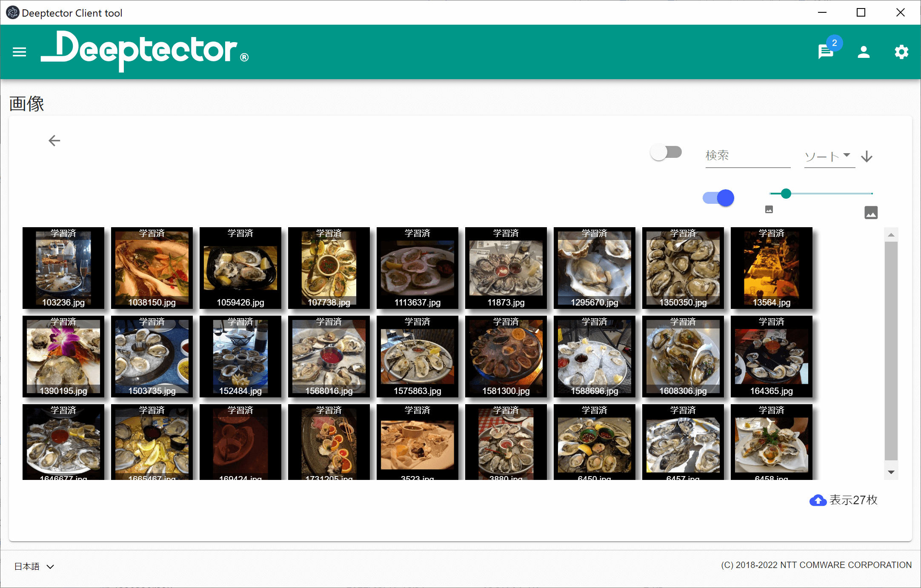Select the thumbnail named 103236.jpg
This screenshot has width=921, height=588.
pos(63,268)
